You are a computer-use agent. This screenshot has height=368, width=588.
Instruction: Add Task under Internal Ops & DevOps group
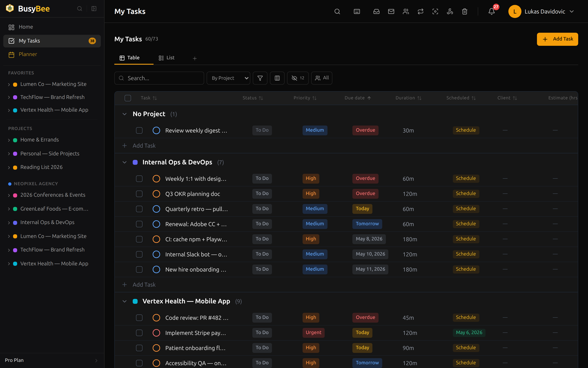pyautogui.click(x=144, y=285)
